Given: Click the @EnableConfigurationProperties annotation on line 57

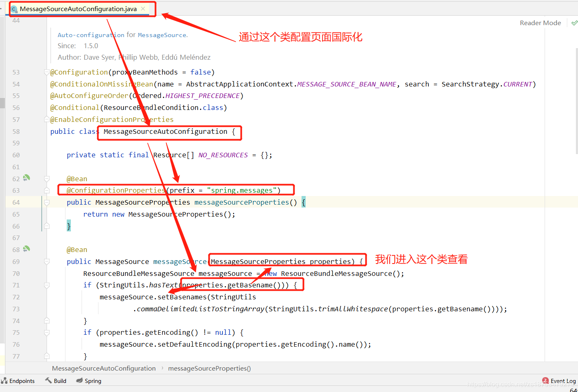Looking at the screenshot, I should pos(112,119).
